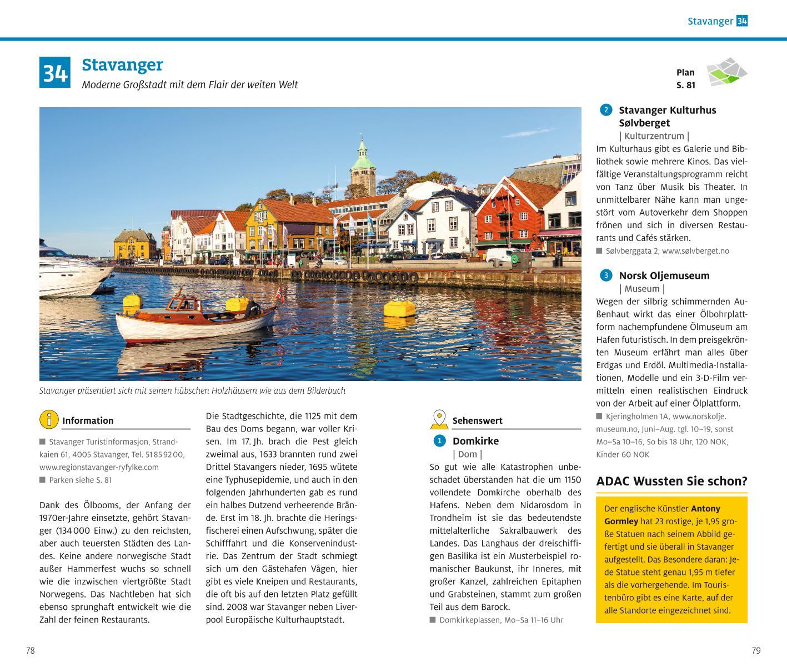Click the main 'Stavanger' chapter title
The image size is (787, 672).
(122, 65)
